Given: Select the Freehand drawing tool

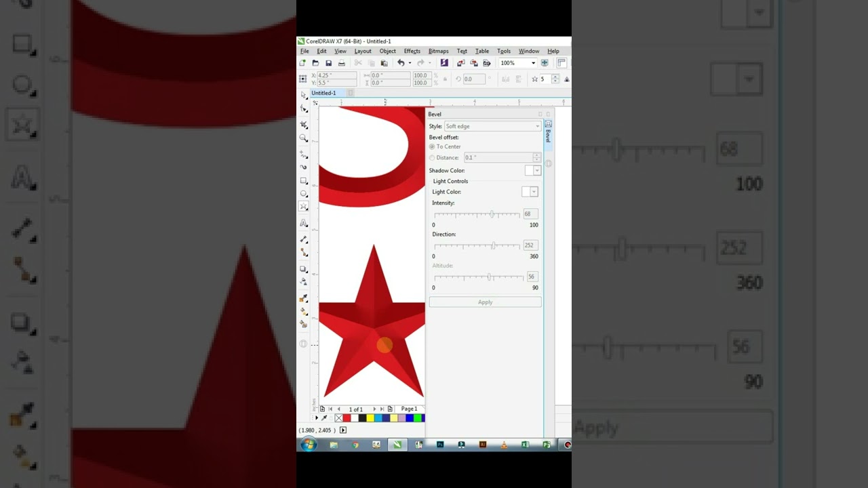Looking at the screenshot, I should click(304, 155).
